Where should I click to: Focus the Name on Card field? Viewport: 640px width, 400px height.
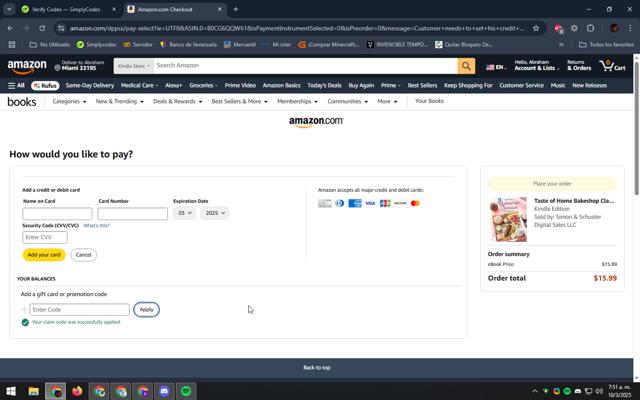(57, 213)
